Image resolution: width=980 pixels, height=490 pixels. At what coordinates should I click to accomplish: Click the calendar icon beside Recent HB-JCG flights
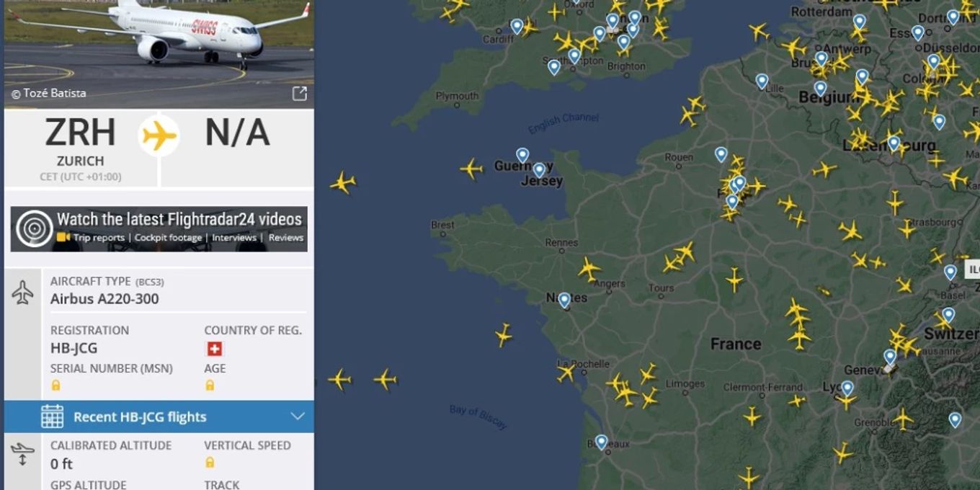click(52, 416)
